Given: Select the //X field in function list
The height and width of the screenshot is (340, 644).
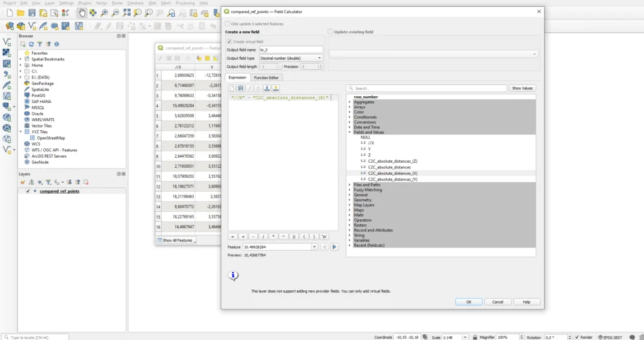Looking at the screenshot, I should coord(371,143).
